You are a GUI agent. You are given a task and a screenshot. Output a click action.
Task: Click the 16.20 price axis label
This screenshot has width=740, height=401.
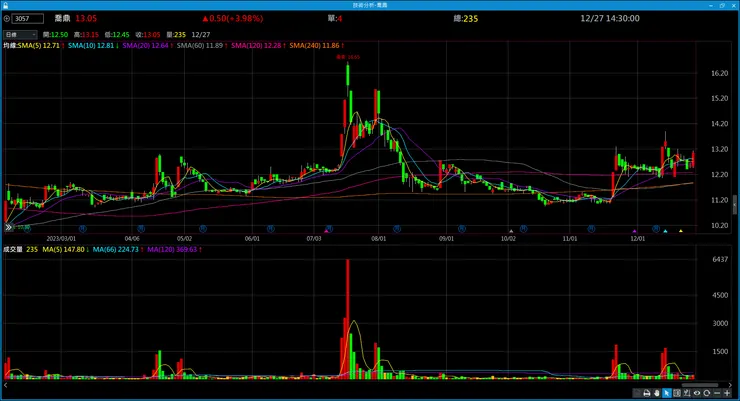[x=720, y=73]
